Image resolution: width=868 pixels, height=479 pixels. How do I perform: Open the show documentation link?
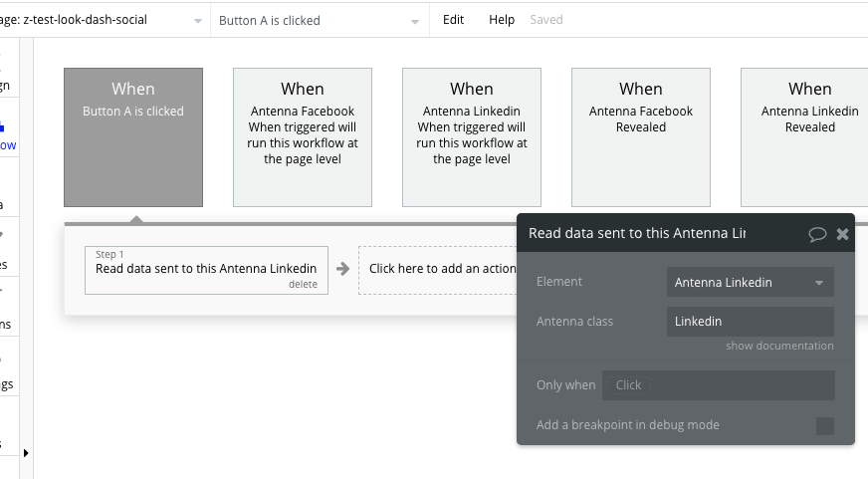point(779,346)
